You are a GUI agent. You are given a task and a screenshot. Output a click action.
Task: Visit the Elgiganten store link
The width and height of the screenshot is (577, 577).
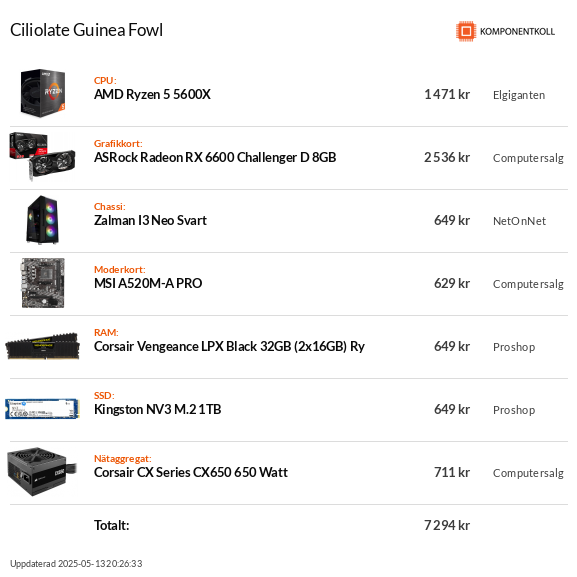[x=519, y=95]
